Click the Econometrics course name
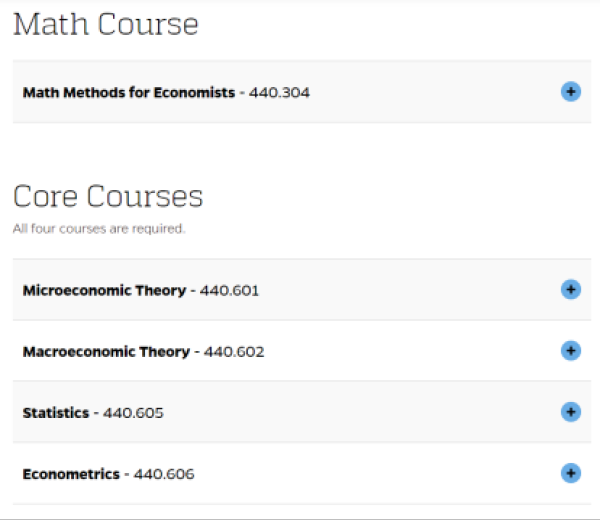The width and height of the screenshot is (600, 521). pyautogui.click(x=71, y=474)
